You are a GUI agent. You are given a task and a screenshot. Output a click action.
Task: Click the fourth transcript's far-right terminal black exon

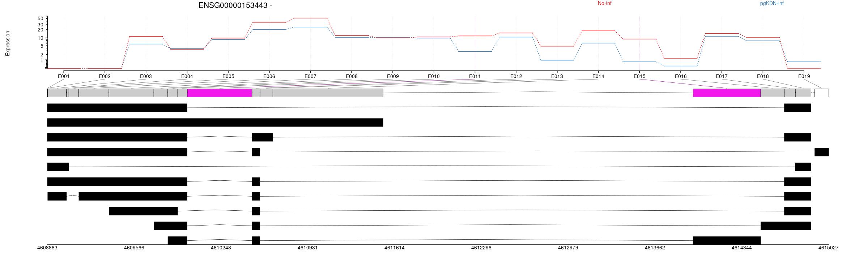tap(822, 152)
